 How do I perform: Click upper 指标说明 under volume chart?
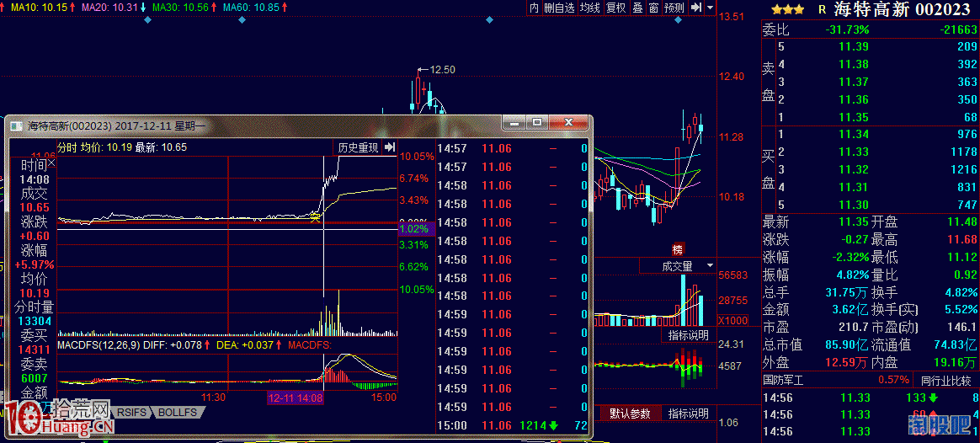688,335
